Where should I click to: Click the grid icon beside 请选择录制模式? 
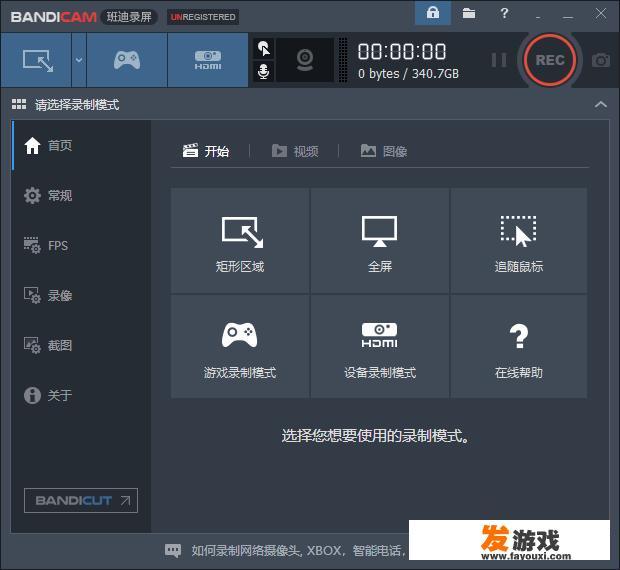click(x=19, y=104)
